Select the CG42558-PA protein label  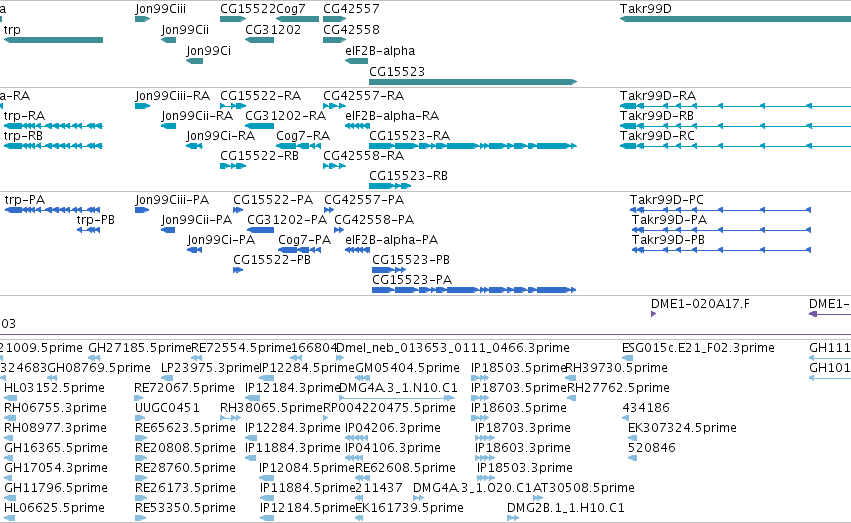pos(374,220)
